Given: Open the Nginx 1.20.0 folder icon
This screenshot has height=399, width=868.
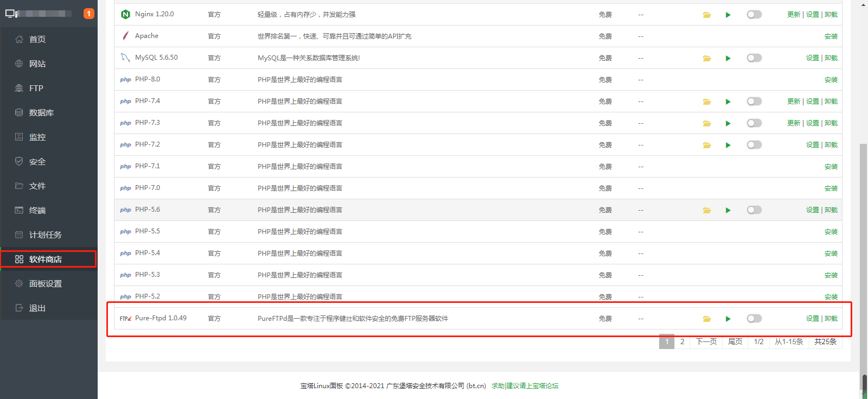Looking at the screenshot, I should (707, 15).
